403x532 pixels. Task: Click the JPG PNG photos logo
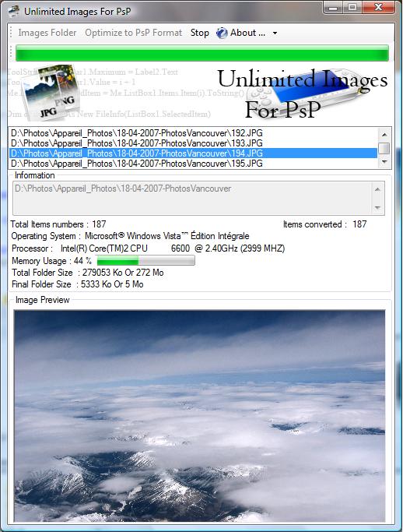(50, 93)
